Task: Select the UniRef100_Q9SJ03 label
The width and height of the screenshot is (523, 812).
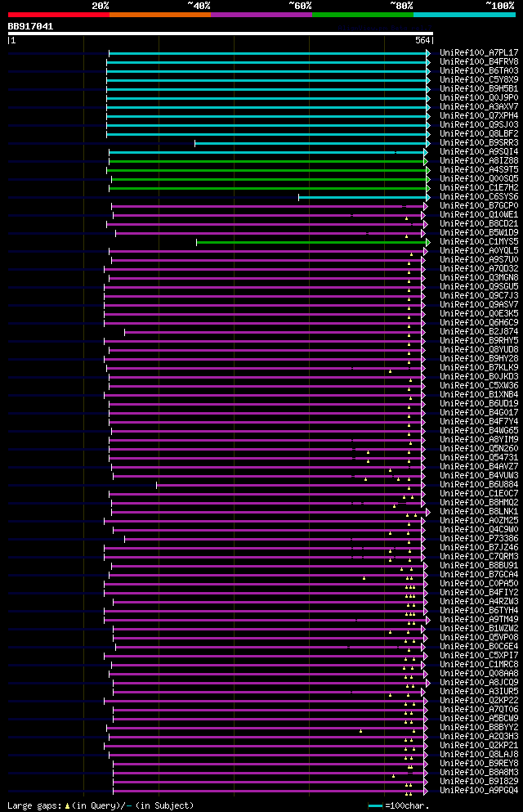Action: coord(479,124)
